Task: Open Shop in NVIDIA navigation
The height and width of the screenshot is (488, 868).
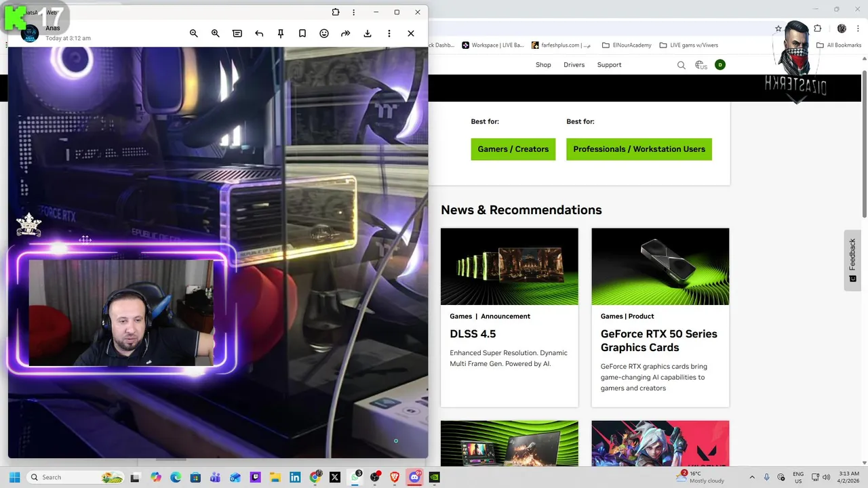Action: (x=543, y=65)
